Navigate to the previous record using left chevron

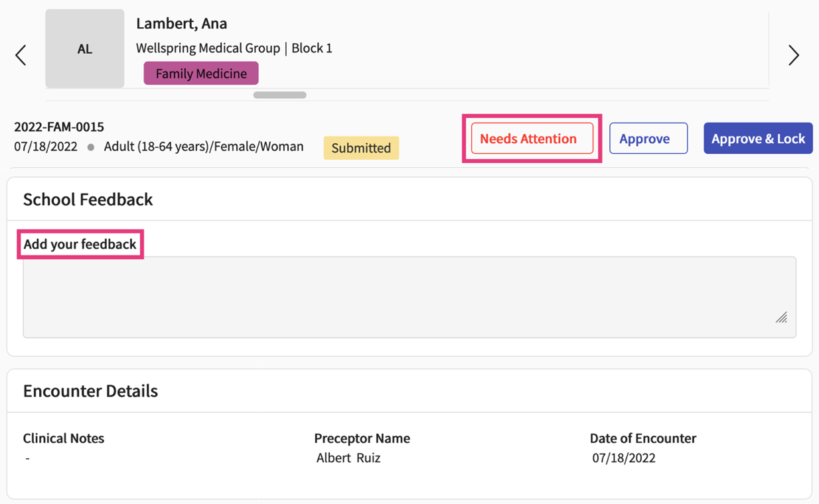(21, 55)
